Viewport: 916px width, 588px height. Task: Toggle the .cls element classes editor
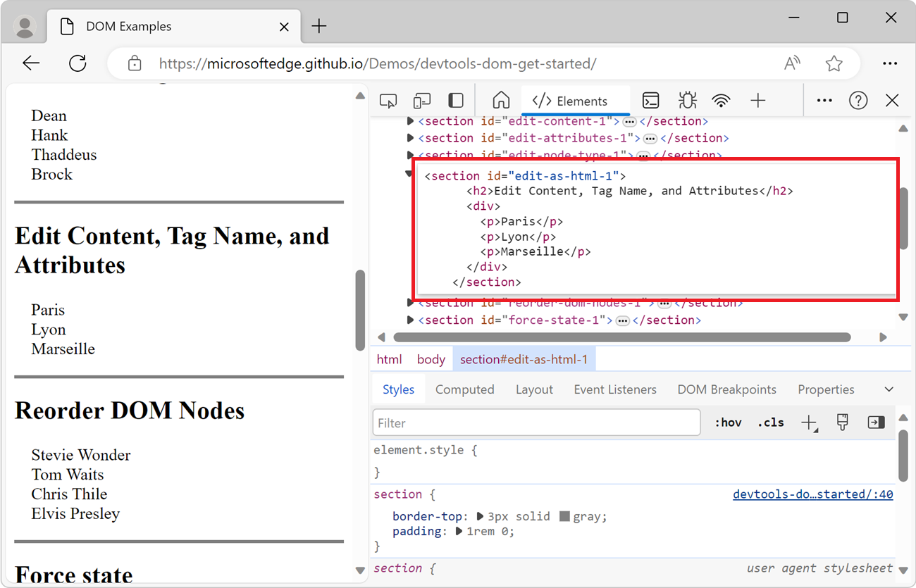770,422
